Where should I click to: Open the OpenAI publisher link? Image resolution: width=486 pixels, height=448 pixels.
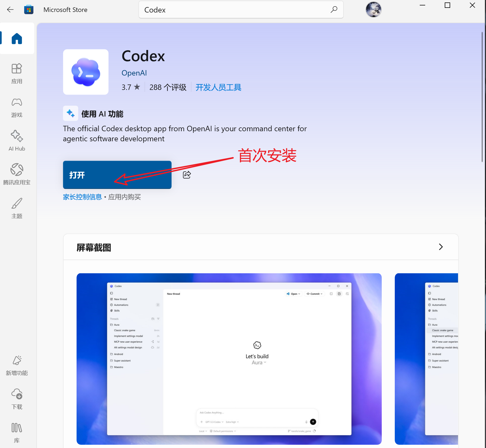pyautogui.click(x=134, y=73)
